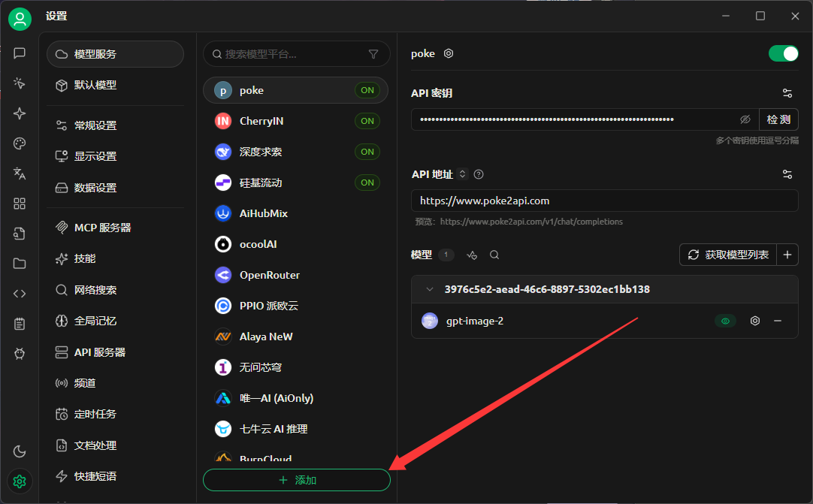The height and width of the screenshot is (504, 813).
Task: Open the 默认模型 settings section
Action: pyautogui.click(x=115, y=85)
